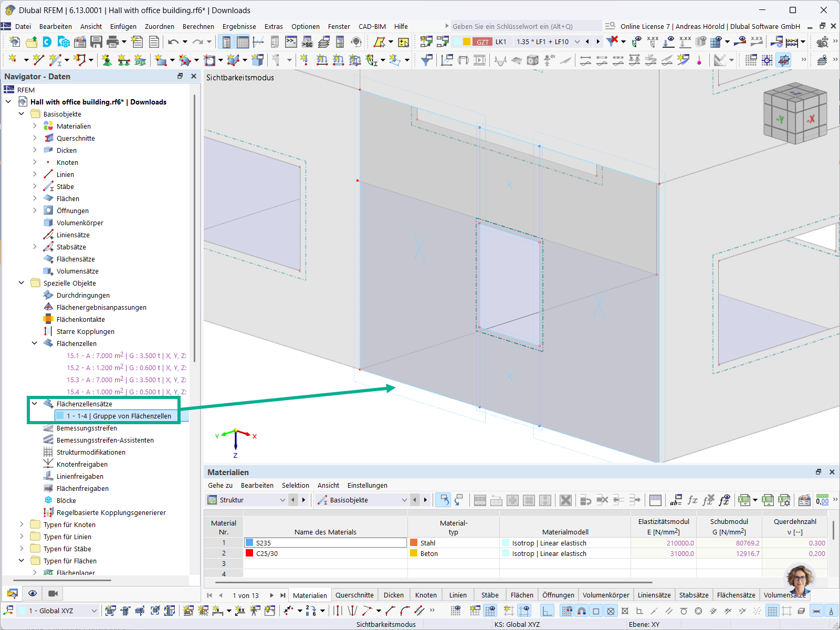Click the Taschenrechner fx icon in Materialien toolbar
Screen dimensions: 840x630
pos(692,500)
